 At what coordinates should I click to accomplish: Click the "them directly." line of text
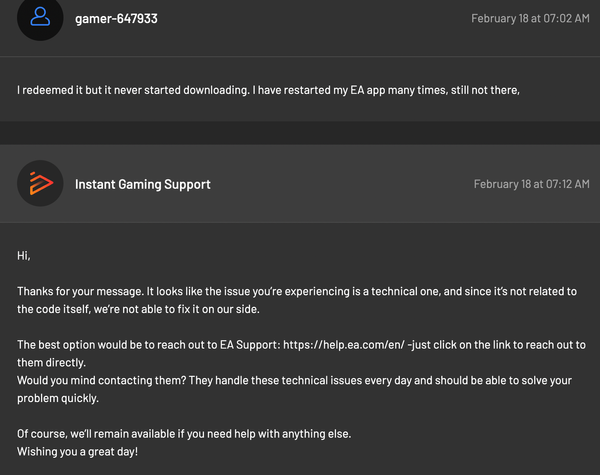point(51,362)
